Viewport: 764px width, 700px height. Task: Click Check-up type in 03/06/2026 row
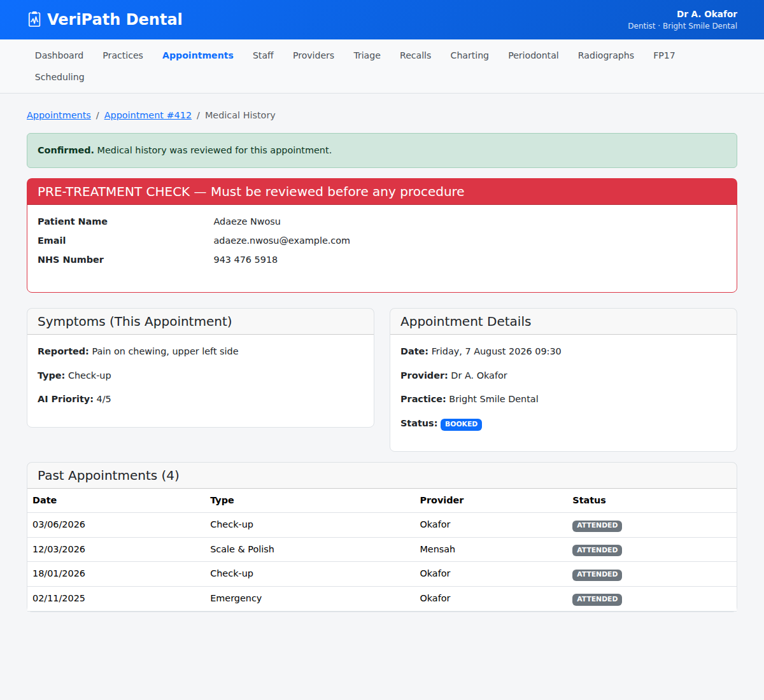pyautogui.click(x=232, y=524)
